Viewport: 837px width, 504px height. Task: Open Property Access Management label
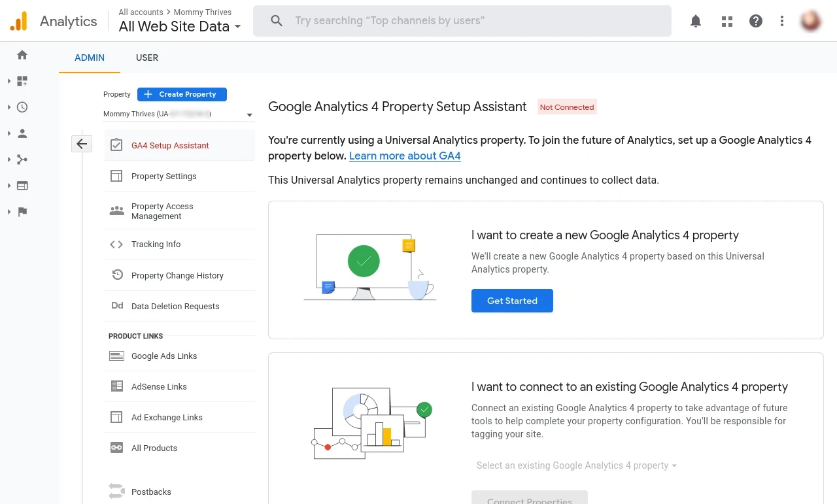pyautogui.click(x=162, y=211)
